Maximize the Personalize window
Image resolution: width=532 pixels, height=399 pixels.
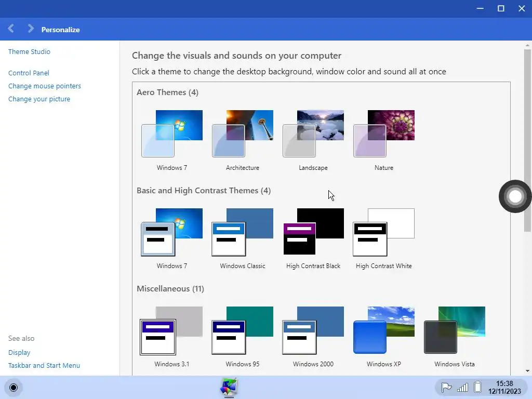pyautogui.click(x=501, y=8)
